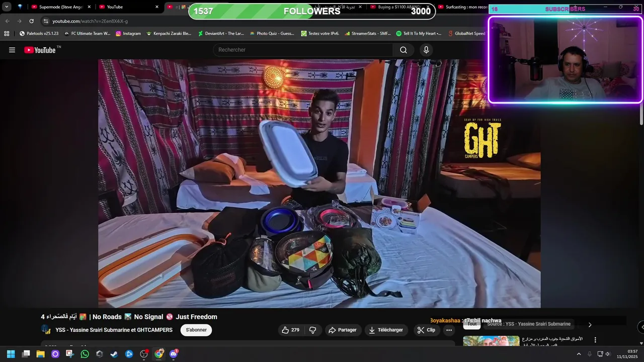
Task: Open the Windows Start menu
Action: point(11,354)
